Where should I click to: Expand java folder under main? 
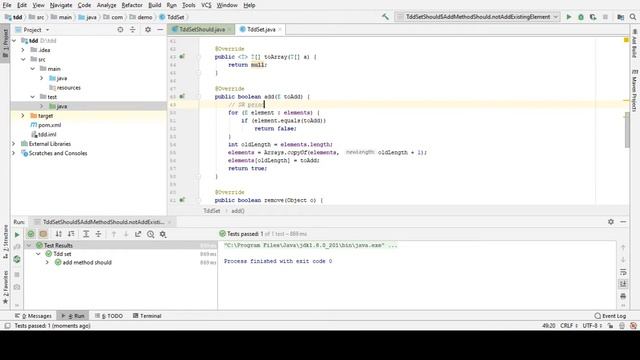point(42,78)
